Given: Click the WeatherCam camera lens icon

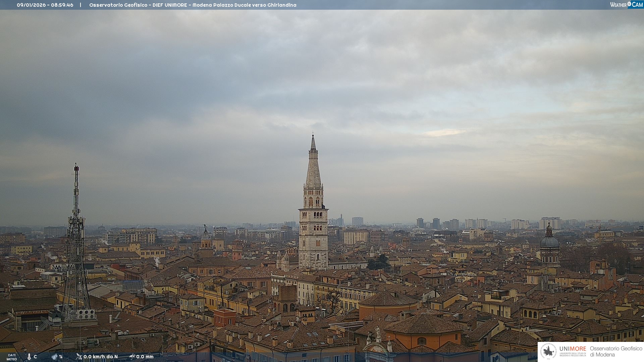Looking at the screenshot, I should click(x=629, y=4).
